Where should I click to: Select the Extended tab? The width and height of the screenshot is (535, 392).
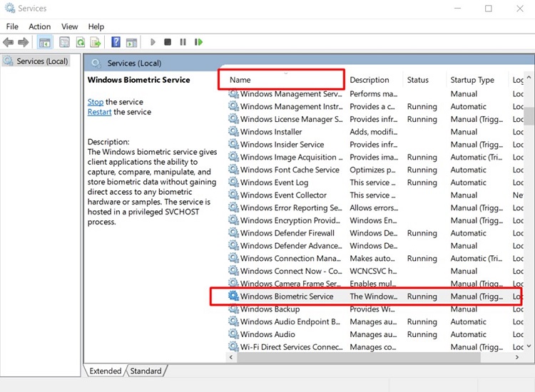(106, 371)
